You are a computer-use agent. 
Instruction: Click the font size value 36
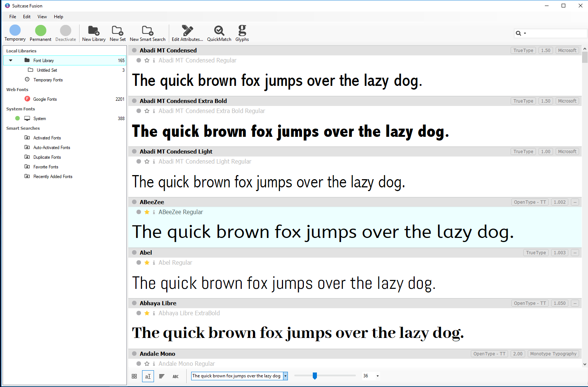tap(366, 376)
